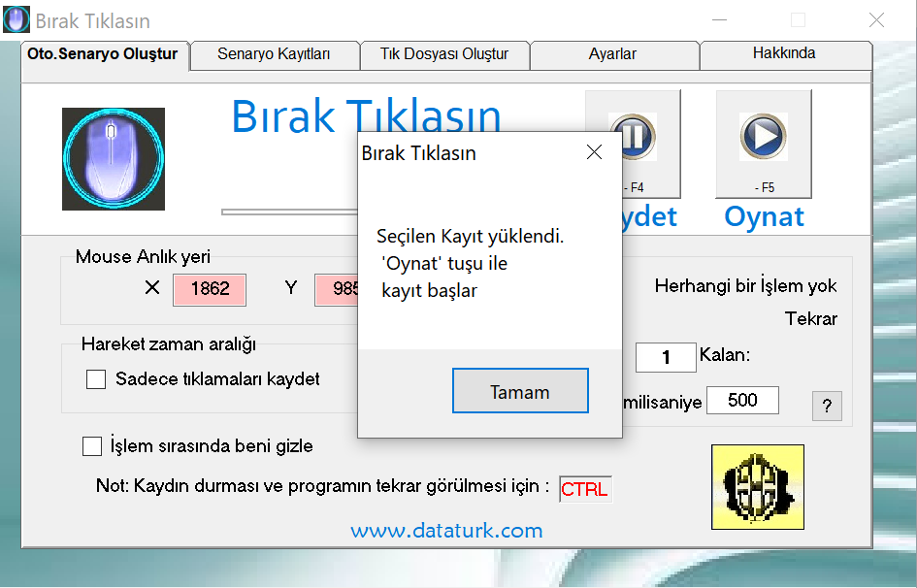This screenshot has height=588, width=917.
Task: Close the Bırak Tıklasın message dialog
Action: [594, 152]
